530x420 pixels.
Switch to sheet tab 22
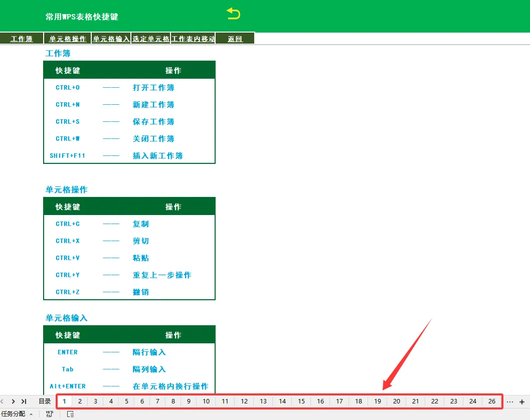click(435, 401)
